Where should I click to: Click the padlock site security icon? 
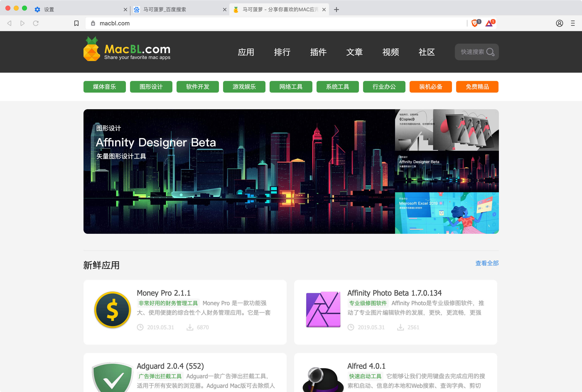coord(93,23)
